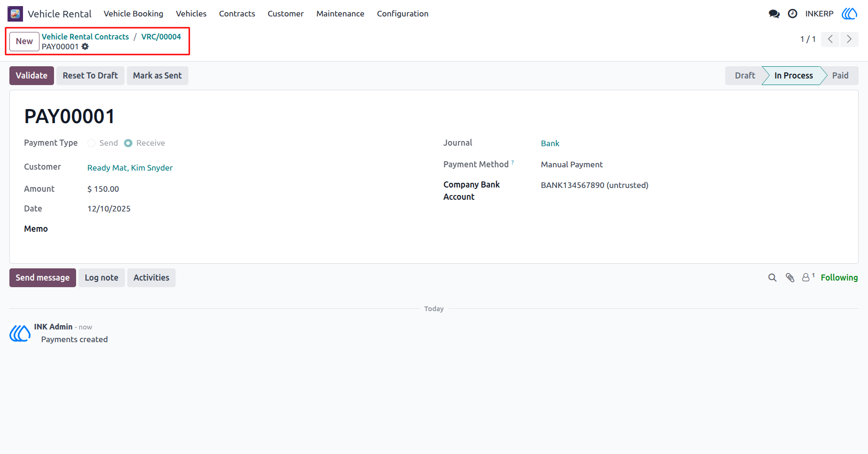Search messages in chatter
868x454 pixels.
tap(772, 278)
